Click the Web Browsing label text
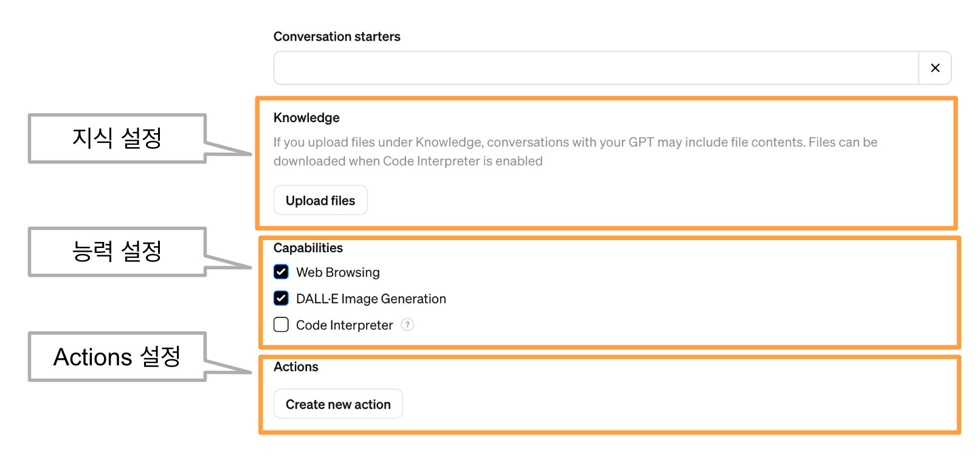 (x=338, y=272)
